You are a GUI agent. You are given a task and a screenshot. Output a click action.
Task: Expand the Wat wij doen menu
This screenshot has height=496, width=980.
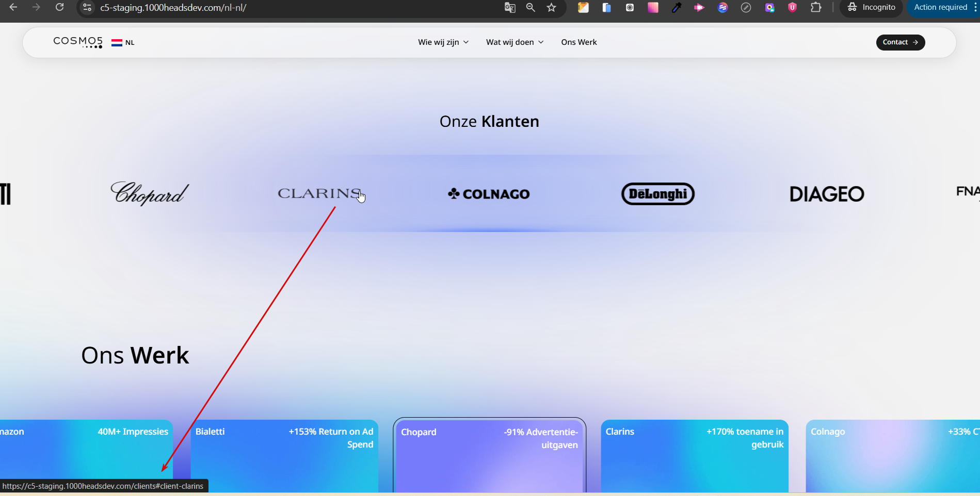pos(515,42)
